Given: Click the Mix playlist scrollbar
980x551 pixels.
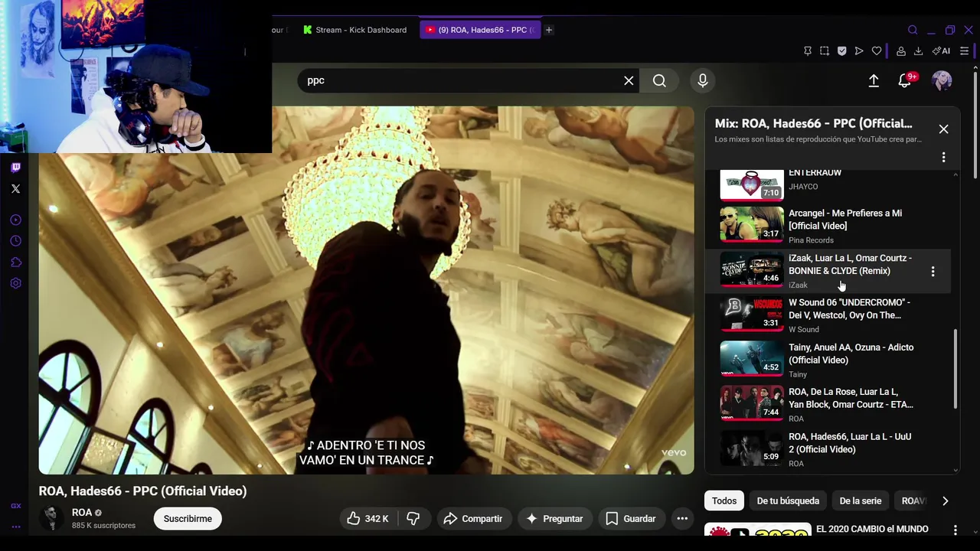Looking at the screenshot, I should click(x=955, y=370).
